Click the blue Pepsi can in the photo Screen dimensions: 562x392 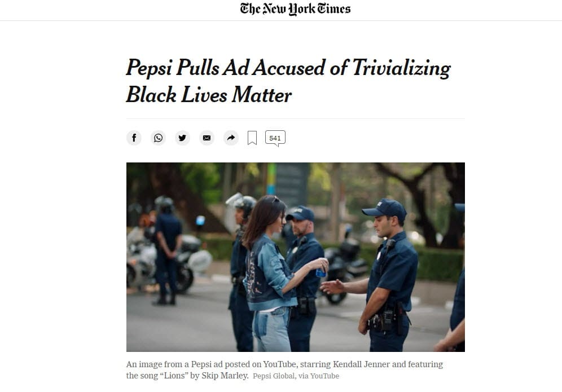coord(320,272)
